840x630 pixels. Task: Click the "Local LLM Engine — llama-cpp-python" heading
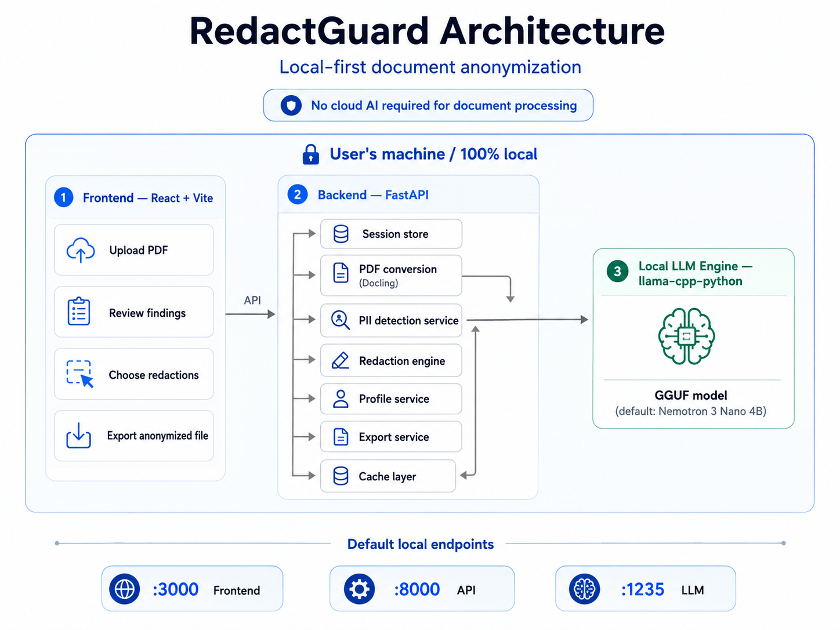[695, 273]
